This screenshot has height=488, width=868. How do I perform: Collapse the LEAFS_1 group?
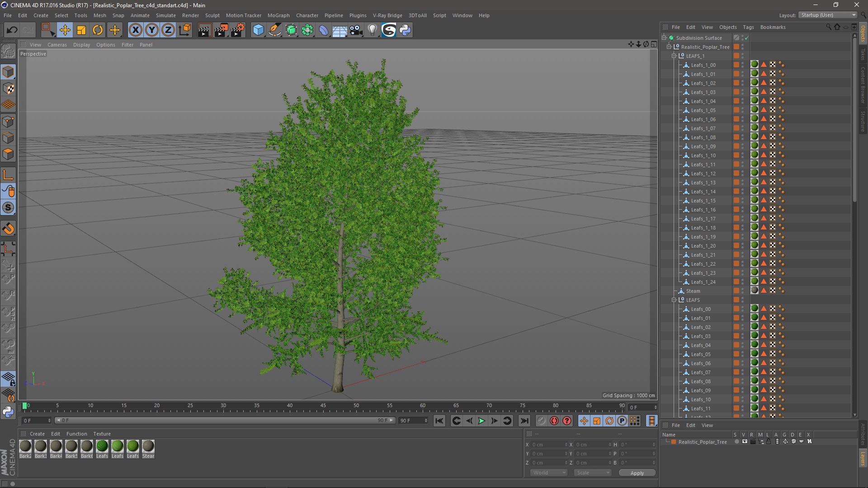click(x=674, y=56)
